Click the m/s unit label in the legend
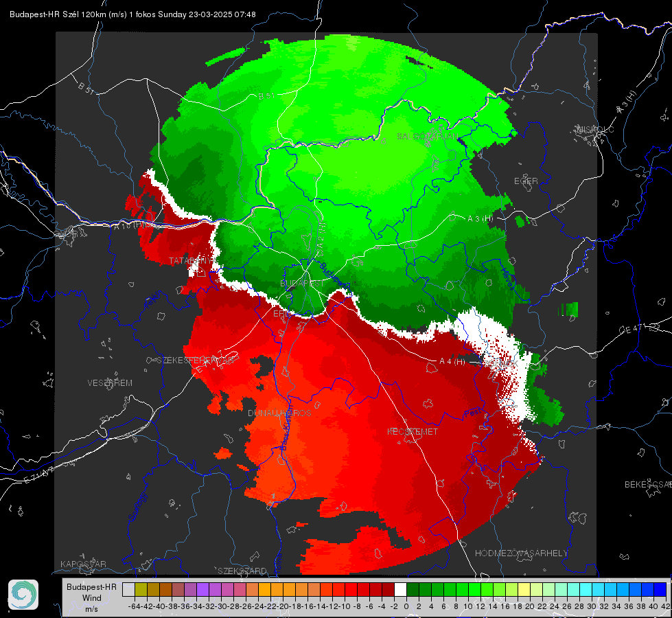672x618 pixels. [x=91, y=609]
